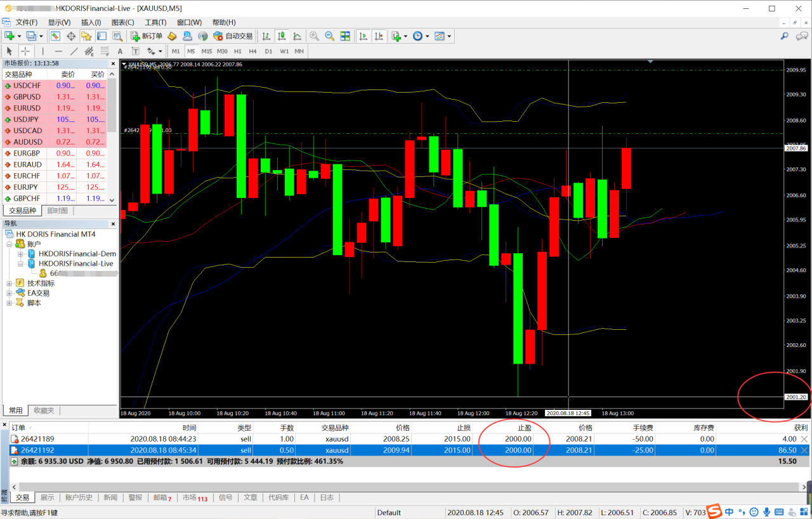Toggle the AutoTrading (自动交易) button
Screen dimensions: 812x519
click(233, 36)
